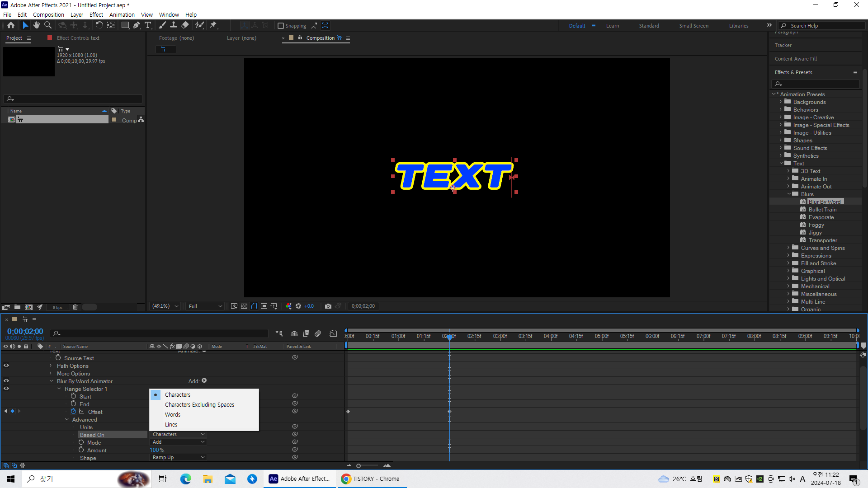The width and height of the screenshot is (868, 488).
Task: Open the Composition menu in menu bar
Action: pyautogui.click(x=48, y=14)
